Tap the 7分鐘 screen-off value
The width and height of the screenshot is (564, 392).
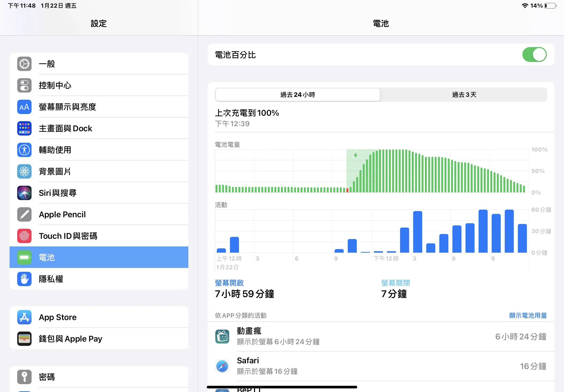pos(394,294)
